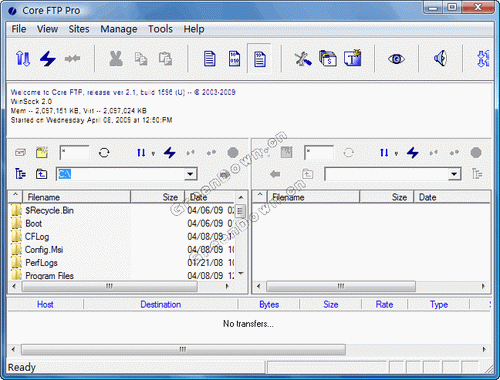The image size is (500, 380).
Task: Click the Paste clipboard icon
Action: 165,59
